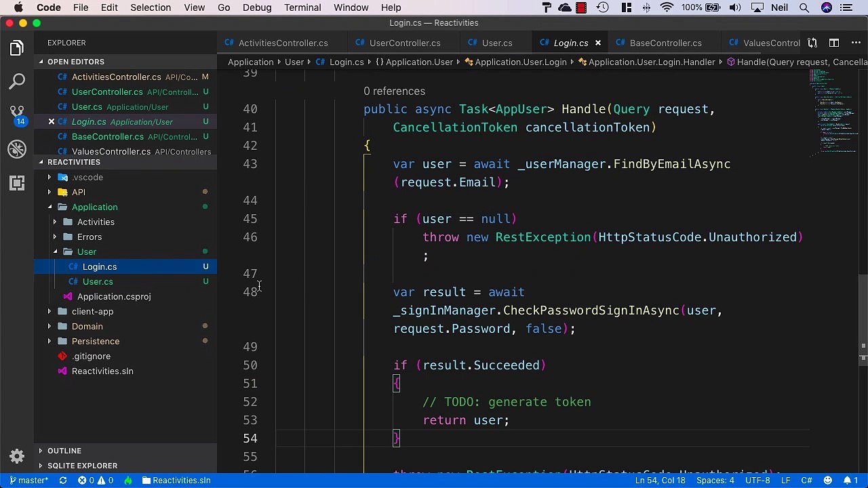Open the Debug menu
The height and width of the screenshot is (488, 868).
257,7
